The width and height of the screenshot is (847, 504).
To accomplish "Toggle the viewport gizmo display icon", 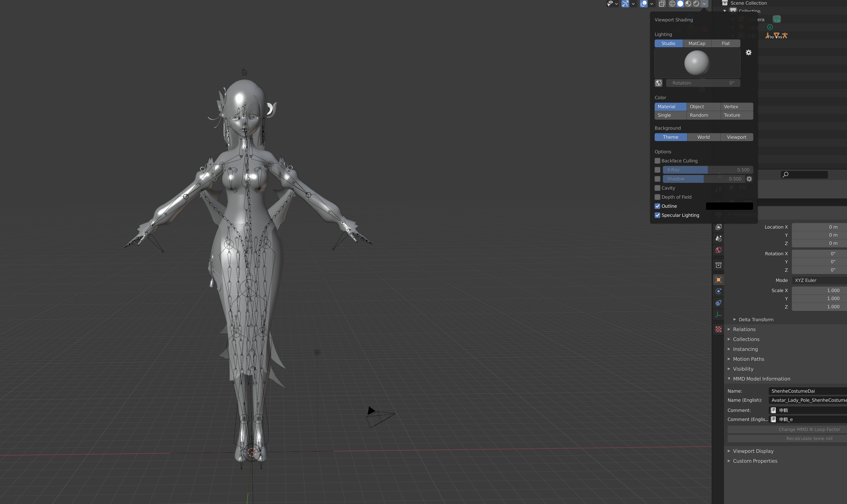I will [625, 4].
